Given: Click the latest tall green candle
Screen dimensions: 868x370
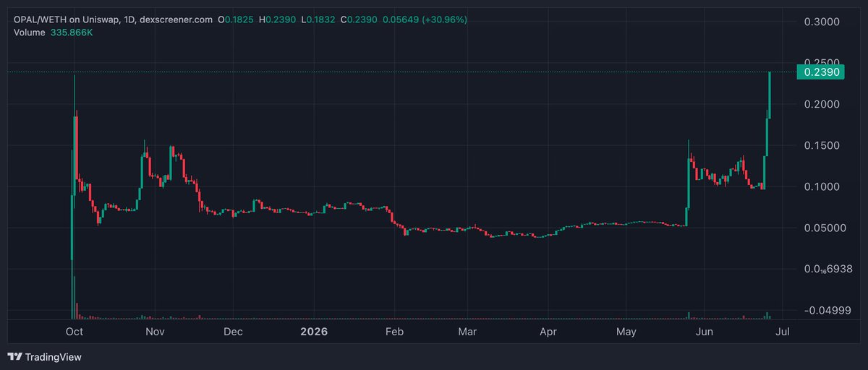Looking at the screenshot, I should pyautogui.click(x=770, y=95).
